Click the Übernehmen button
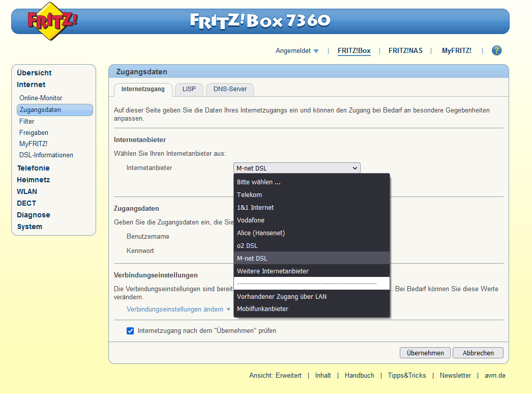The image size is (532, 394). tap(425, 353)
